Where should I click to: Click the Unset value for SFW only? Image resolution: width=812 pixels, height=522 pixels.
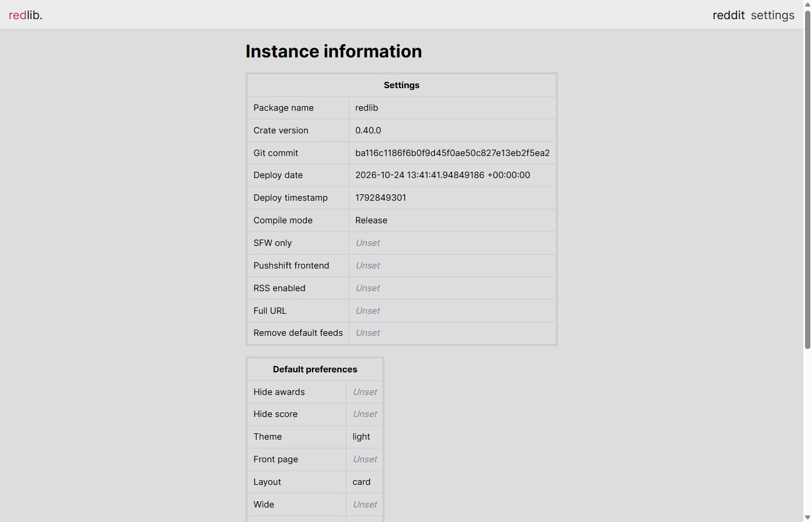click(x=368, y=243)
